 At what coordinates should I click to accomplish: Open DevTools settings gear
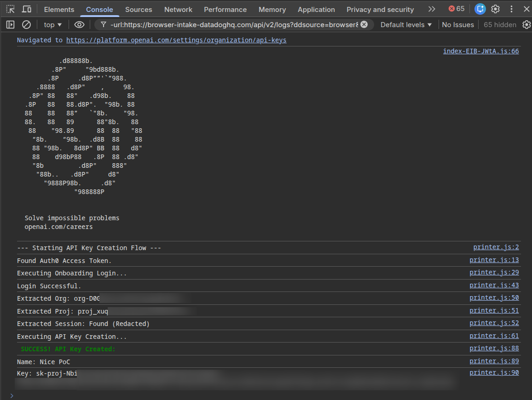click(x=495, y=9)
